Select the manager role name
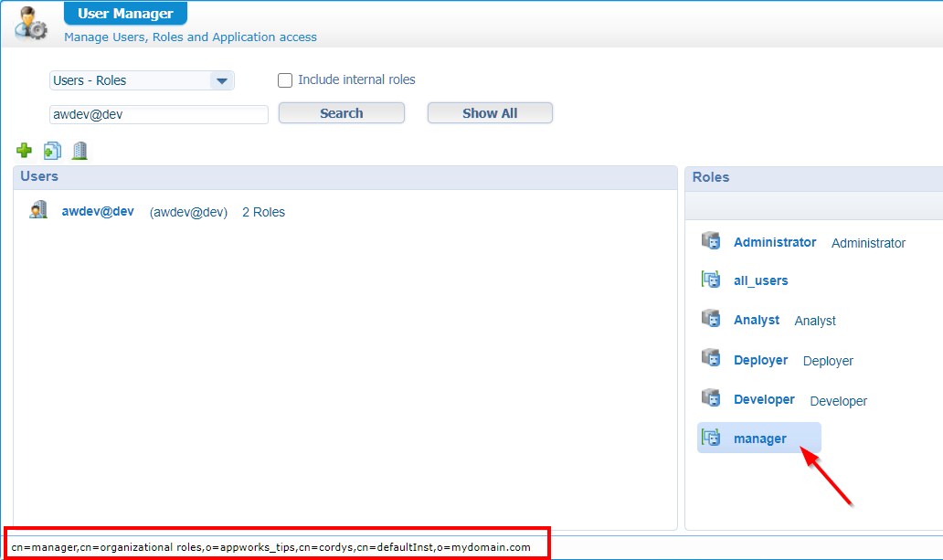Image resolution: width=943 pixels, height=560 pixels. pyautogui.click(x=759, y=438)
